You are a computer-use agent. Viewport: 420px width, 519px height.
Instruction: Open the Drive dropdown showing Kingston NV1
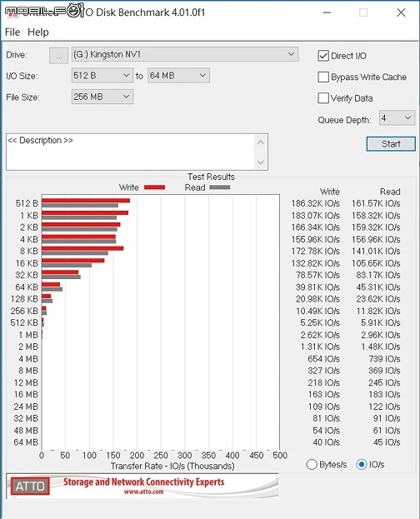185,55
